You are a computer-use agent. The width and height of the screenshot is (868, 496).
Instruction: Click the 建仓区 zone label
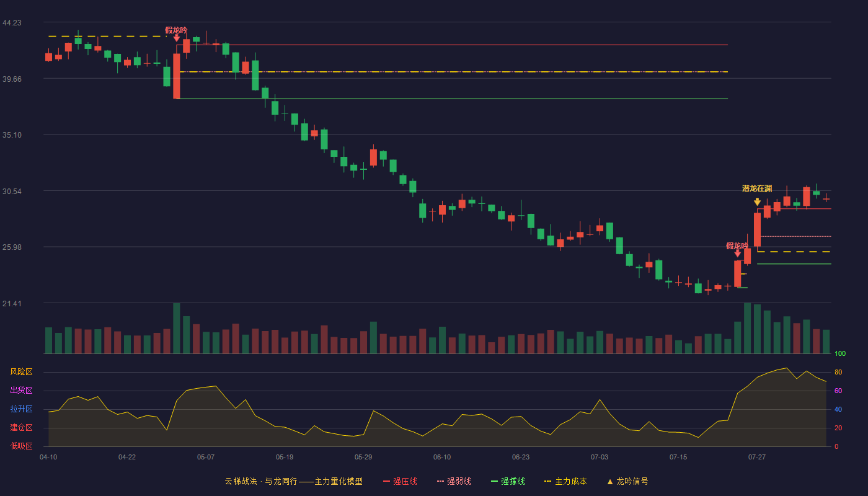pyautogui.click(x=21, y=428)
